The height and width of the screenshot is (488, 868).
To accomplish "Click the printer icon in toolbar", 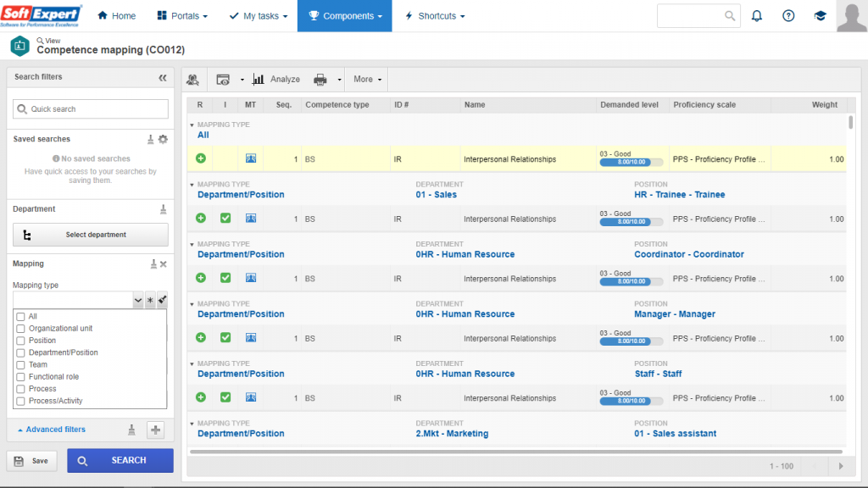I will coord(320,80).
